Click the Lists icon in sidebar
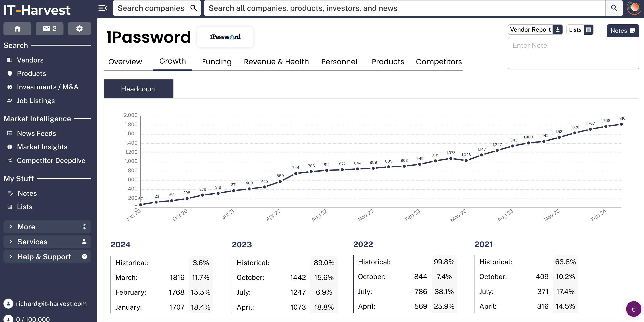Image resolution: width=644 pixels, height=322 pixels. pos(10,207)
